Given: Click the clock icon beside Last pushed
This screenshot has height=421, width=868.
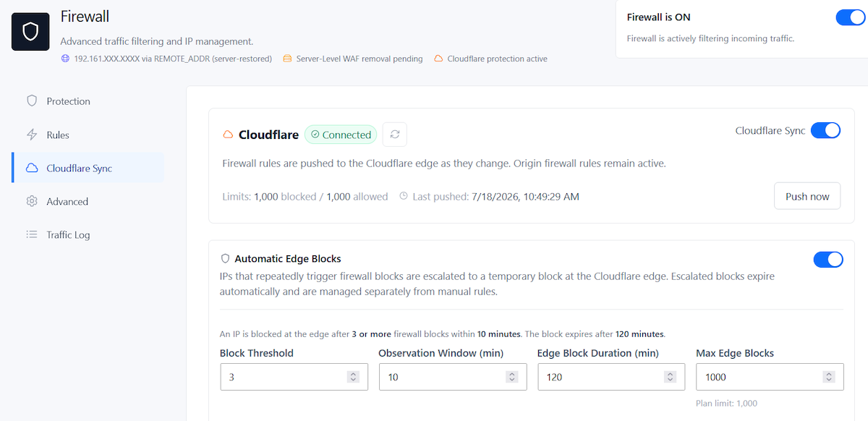Looking at the screenshot, I should pos(404,196).
